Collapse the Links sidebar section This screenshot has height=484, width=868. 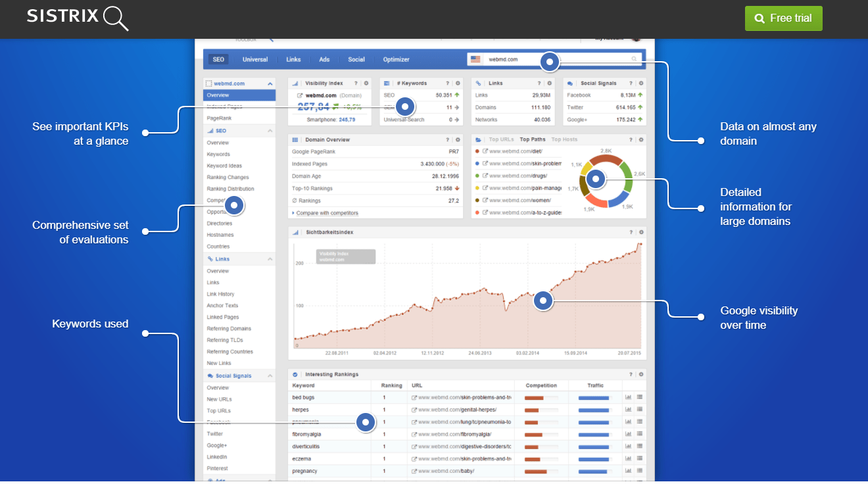[270, 259]
